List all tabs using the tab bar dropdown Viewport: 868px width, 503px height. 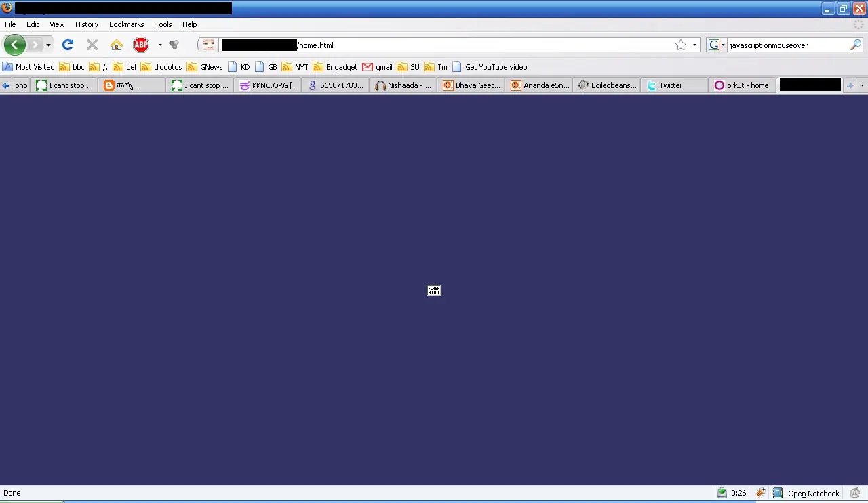862,85
